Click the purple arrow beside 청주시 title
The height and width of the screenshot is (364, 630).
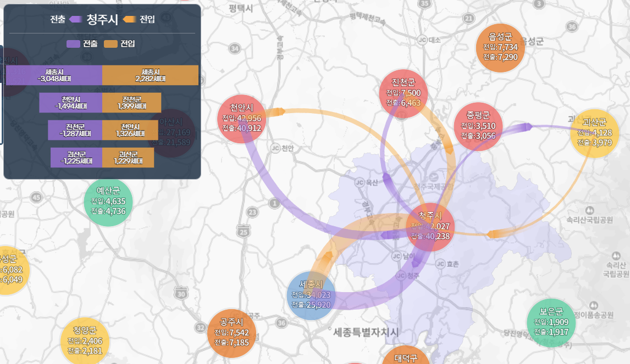pyautogui.click(x=75, y=19)
